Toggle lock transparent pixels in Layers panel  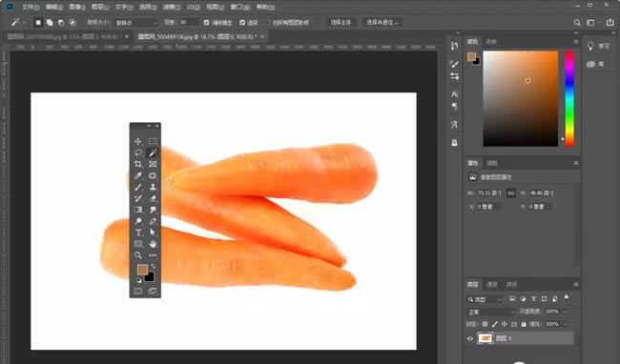click(486, 324)
